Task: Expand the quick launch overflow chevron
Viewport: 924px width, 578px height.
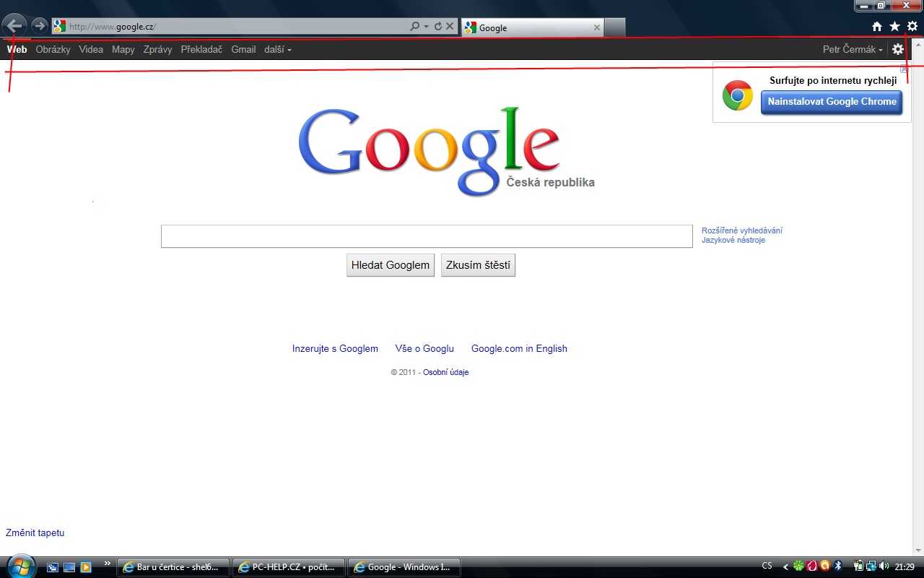Action: tap(108, 564)
